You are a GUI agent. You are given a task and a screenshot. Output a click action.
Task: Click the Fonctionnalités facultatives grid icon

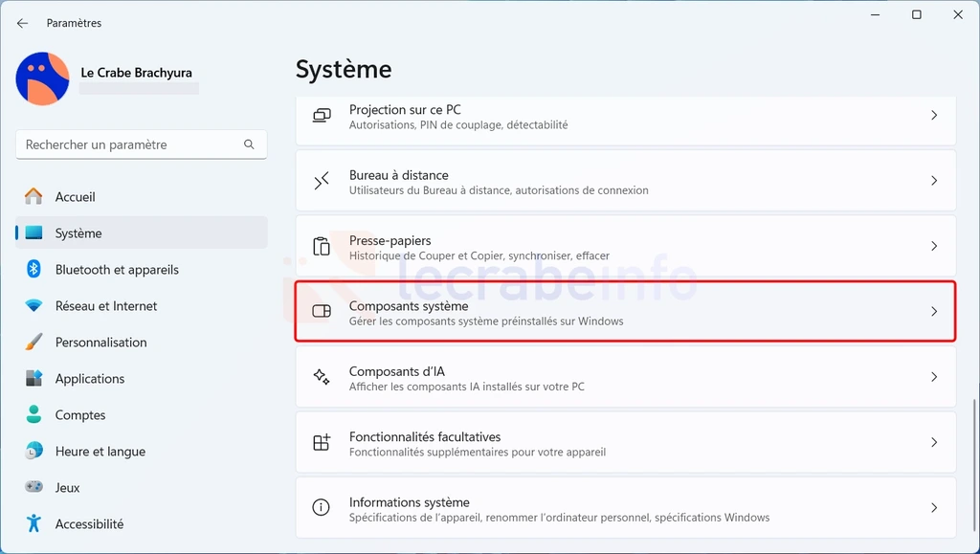click(x=322, y=442)
